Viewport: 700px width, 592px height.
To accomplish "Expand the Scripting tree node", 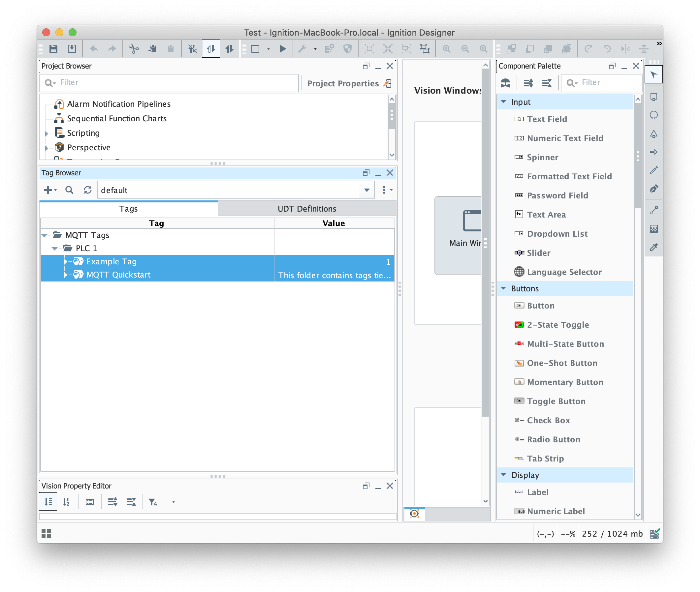I will [x=47, y=133].
